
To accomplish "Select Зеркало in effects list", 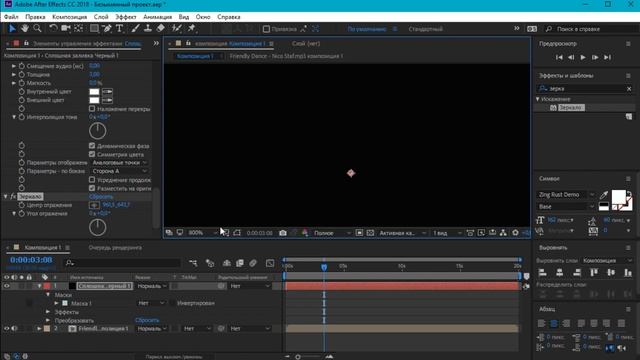I will tap(571, 107).
